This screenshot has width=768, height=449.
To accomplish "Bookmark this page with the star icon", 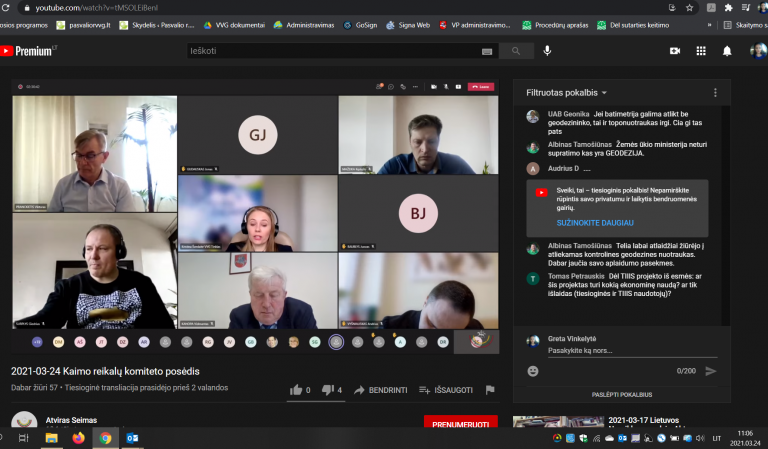I will 690,8.
